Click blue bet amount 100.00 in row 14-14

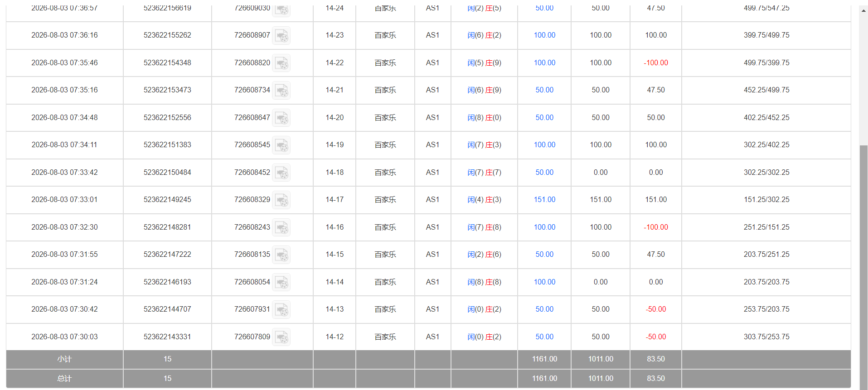click(544, 282)
